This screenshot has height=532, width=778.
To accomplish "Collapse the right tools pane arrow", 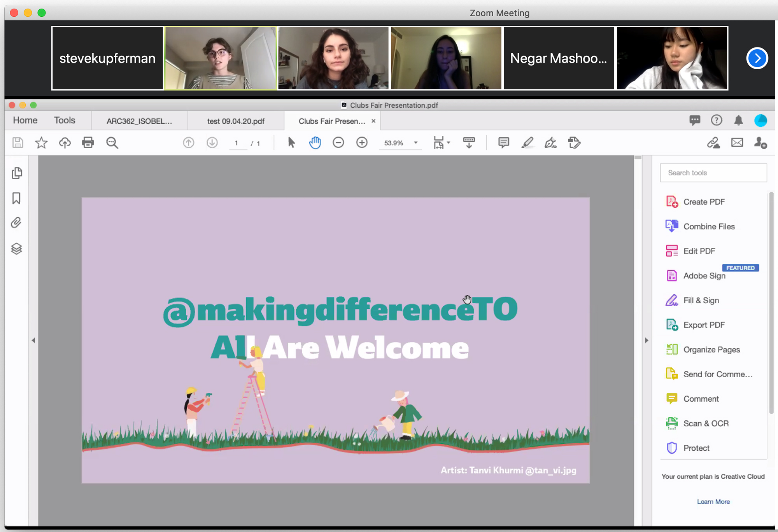I will click(x=647, y=340).
